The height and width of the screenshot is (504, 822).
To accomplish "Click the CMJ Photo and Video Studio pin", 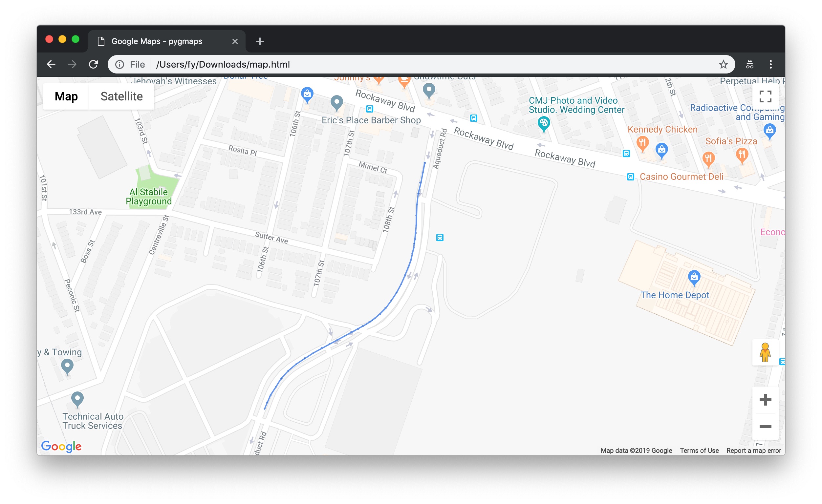I will (x=543, y=123).
